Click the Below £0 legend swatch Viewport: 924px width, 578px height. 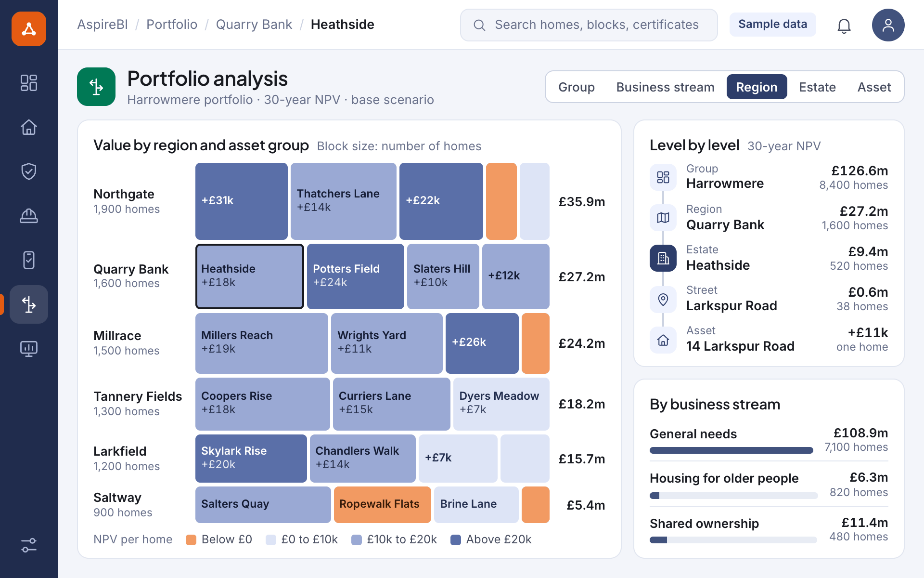pyautogui.click(x=191, y=540)
